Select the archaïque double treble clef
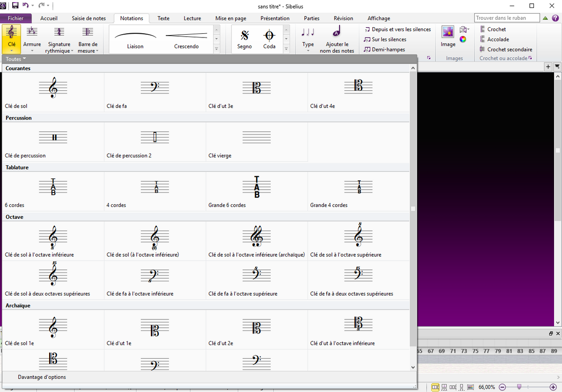This screenshot has width=562, height=392. coord(257,241)
